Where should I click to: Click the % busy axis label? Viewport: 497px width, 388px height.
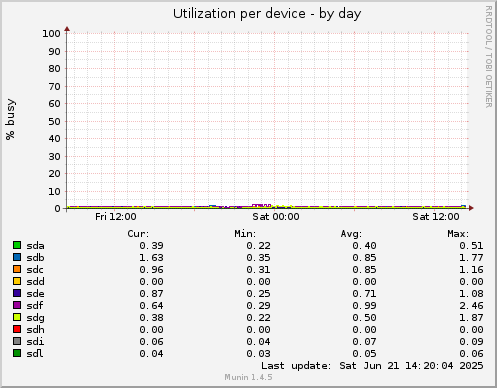pyautogui.click(x=10, y=119)
